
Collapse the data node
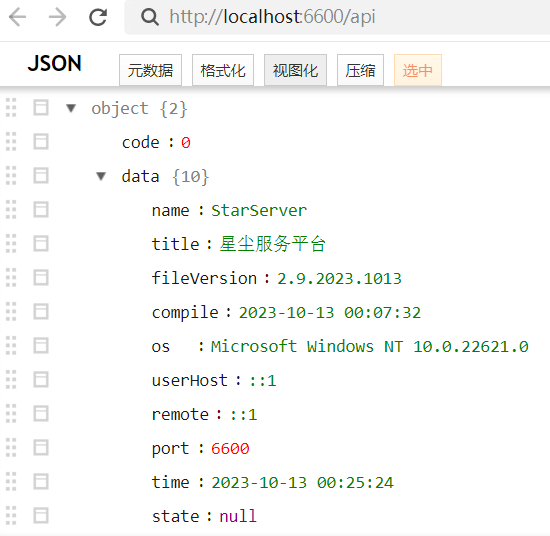tap(101, 176)
